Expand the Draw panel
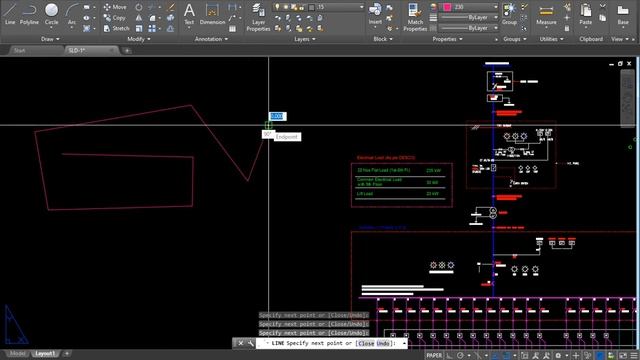 point(50,39)
